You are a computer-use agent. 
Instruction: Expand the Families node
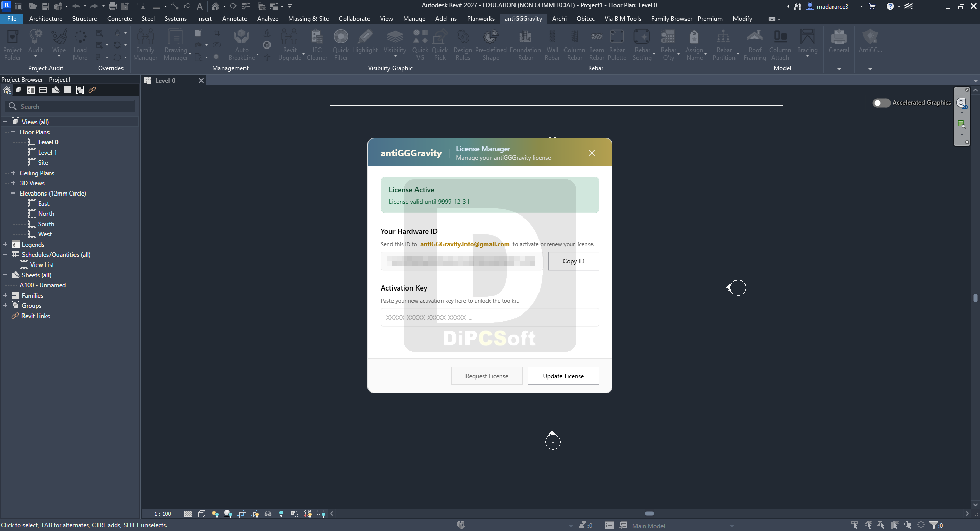[5, 295]
